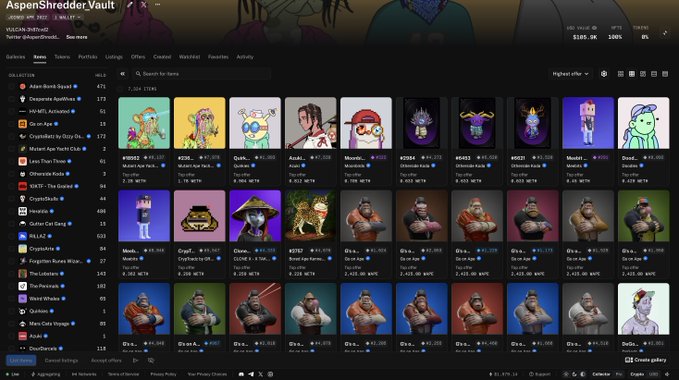The height and width of the screenshot is (380, 679).
Task: Switch to Pro mode in the Collector/Pro toggle
Action: point(619,374)
